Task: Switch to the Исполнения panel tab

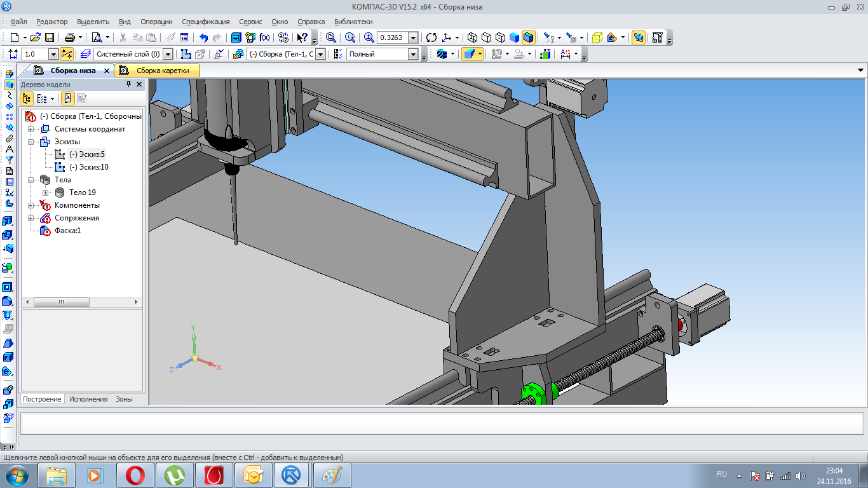Action: tap(88, 399)
